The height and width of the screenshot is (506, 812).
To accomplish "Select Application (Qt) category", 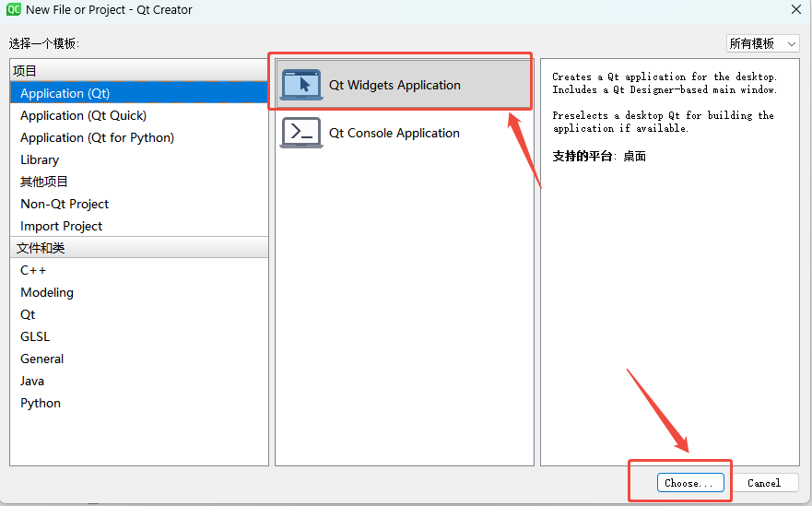I will tap(65, 93).
